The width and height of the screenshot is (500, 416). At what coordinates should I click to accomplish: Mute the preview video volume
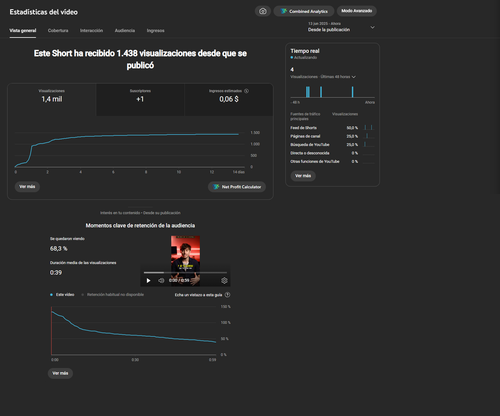161,281
